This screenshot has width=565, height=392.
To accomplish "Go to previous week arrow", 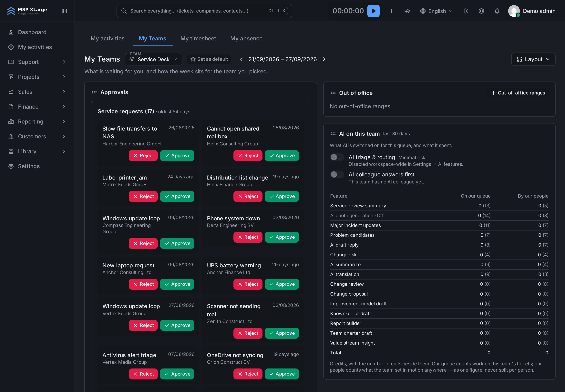I will point(241,59).
